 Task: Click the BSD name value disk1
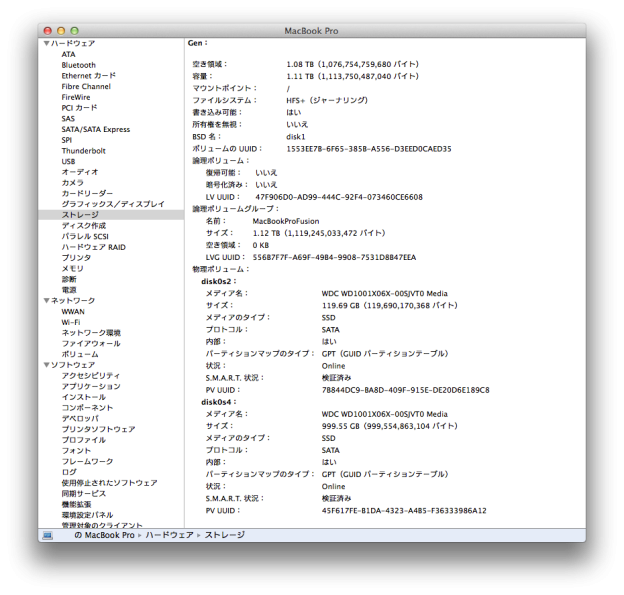tap(296, 137)
